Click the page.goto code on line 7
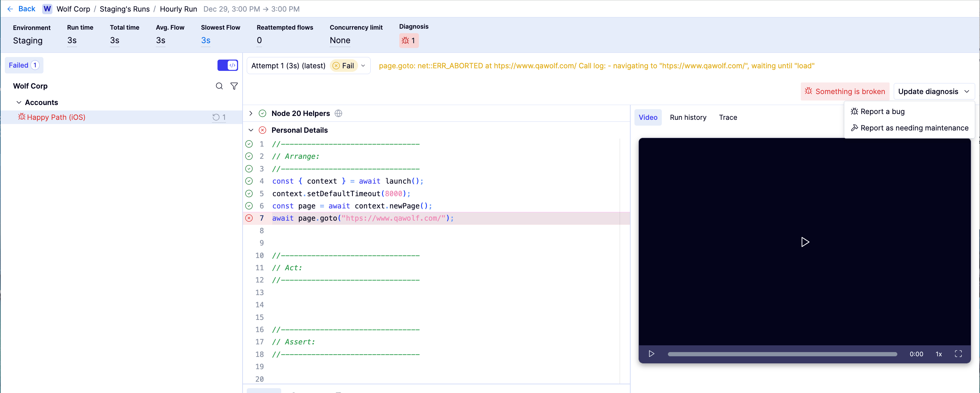This screenshot has height=393, width=980. click(363, 218)
